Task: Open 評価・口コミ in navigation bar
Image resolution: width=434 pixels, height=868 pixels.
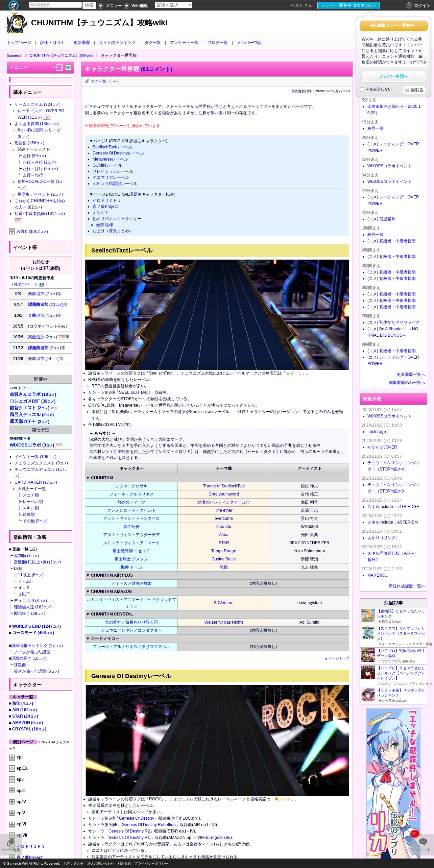Action: point(52,43)
